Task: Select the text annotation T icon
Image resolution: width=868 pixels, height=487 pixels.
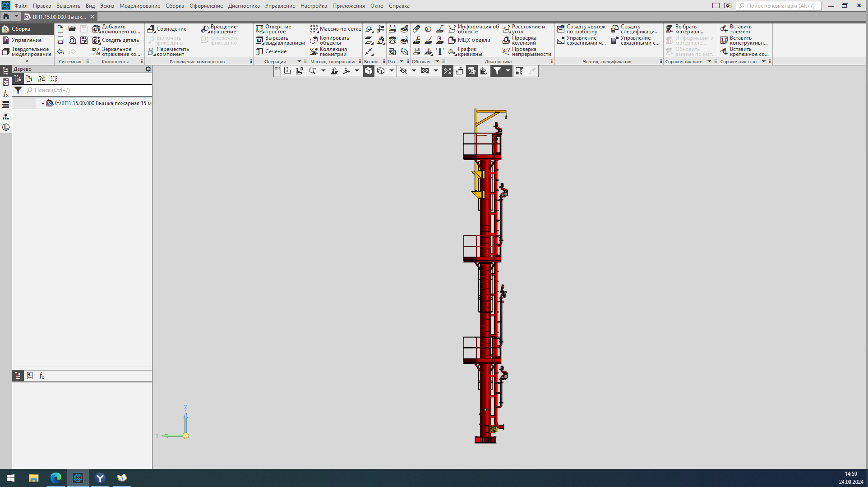Action: 440,51
